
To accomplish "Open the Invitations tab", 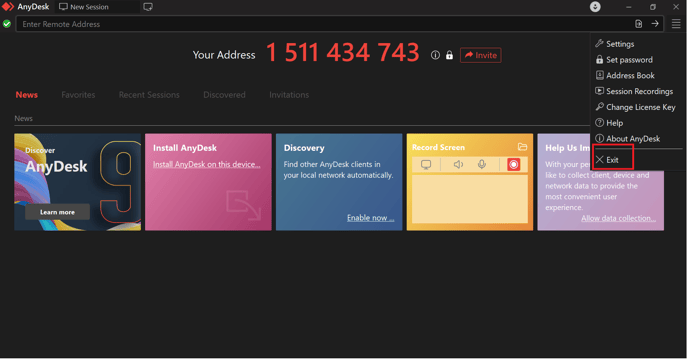I will 289,95.
